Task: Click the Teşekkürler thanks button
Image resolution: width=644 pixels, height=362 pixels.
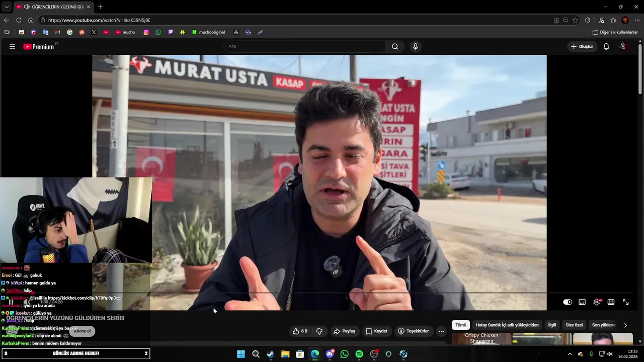Action: point(413,331)
